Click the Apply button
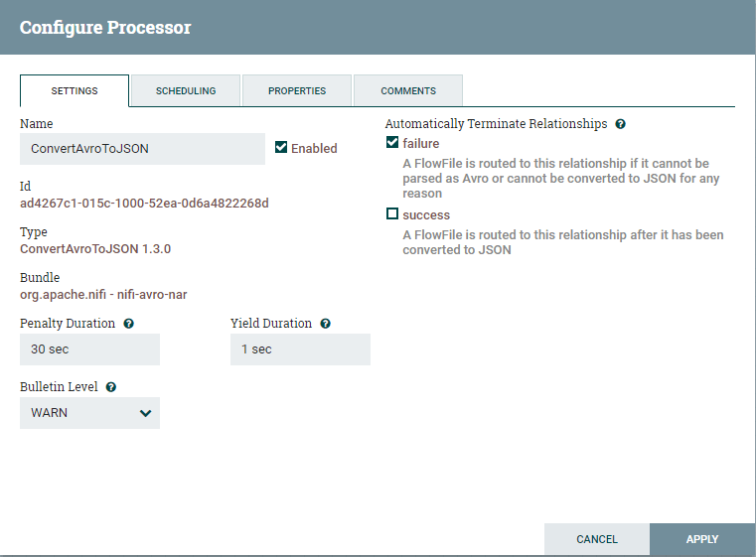This screenshot has height=557, width=756. [702, 539]
